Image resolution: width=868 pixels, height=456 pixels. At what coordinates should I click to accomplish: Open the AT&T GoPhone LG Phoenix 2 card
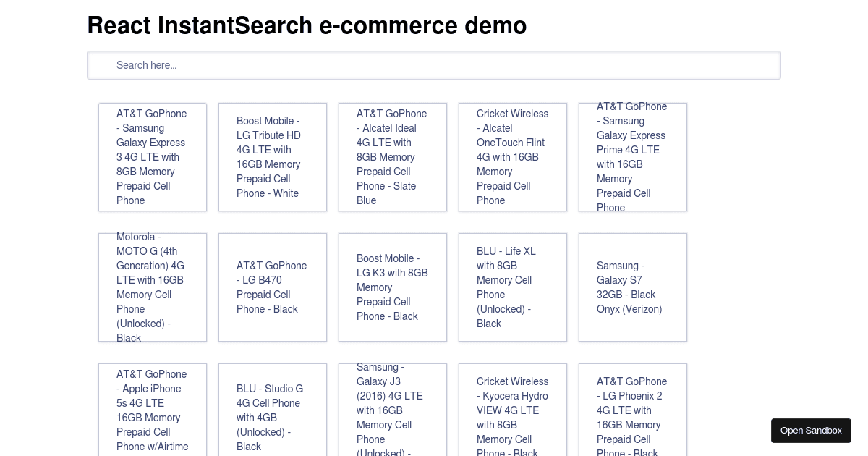[633, 410]
